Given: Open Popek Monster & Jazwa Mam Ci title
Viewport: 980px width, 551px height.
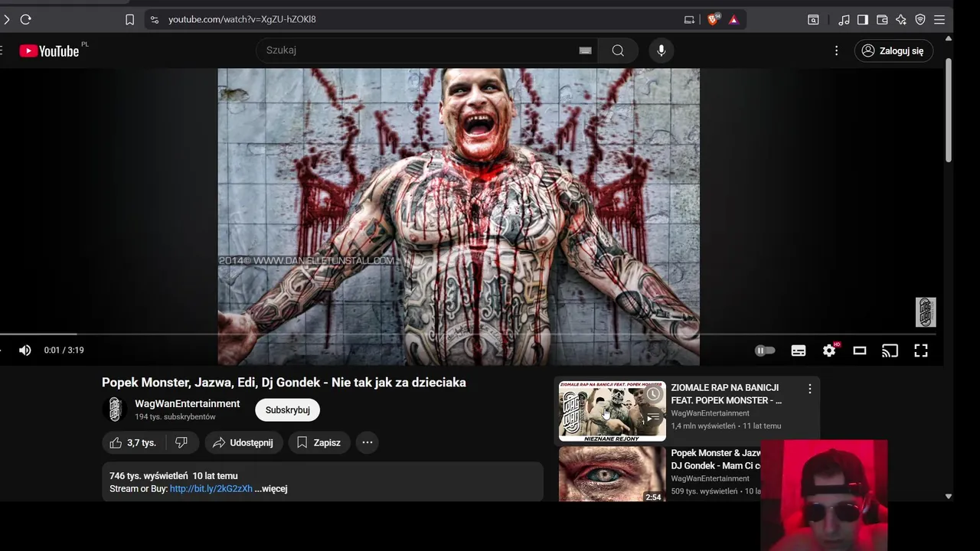Looking at the screenshot, I should click(716, 459).
